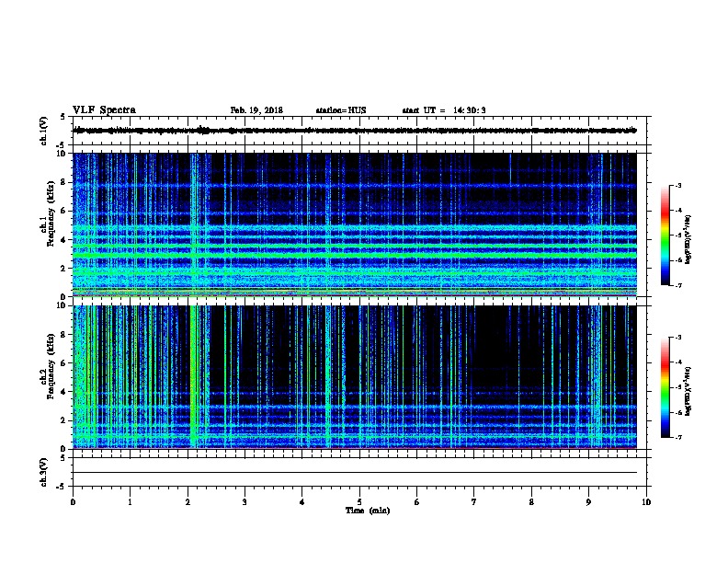Click the ch.1 waveform trace in top panel

pos(355,131)
